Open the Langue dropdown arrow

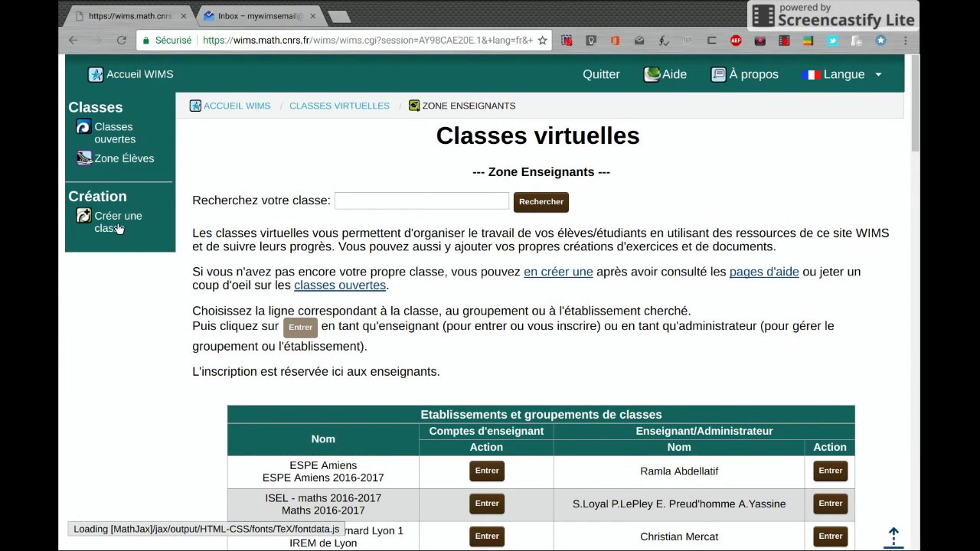pos(878,74)
